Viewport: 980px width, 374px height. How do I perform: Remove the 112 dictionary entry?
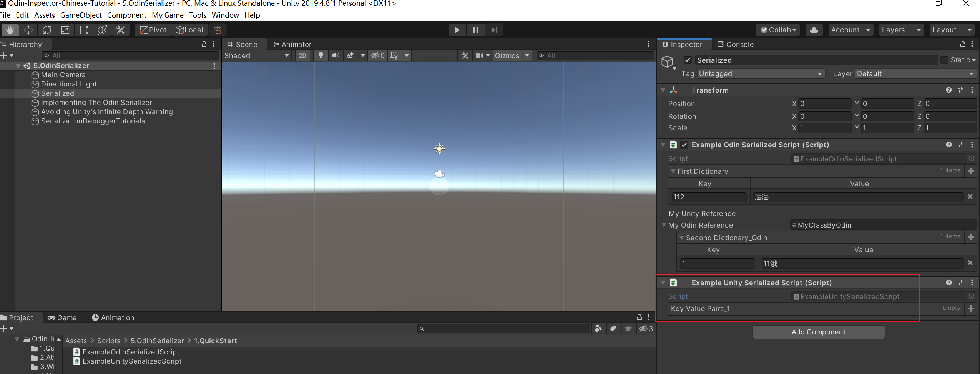970,197
